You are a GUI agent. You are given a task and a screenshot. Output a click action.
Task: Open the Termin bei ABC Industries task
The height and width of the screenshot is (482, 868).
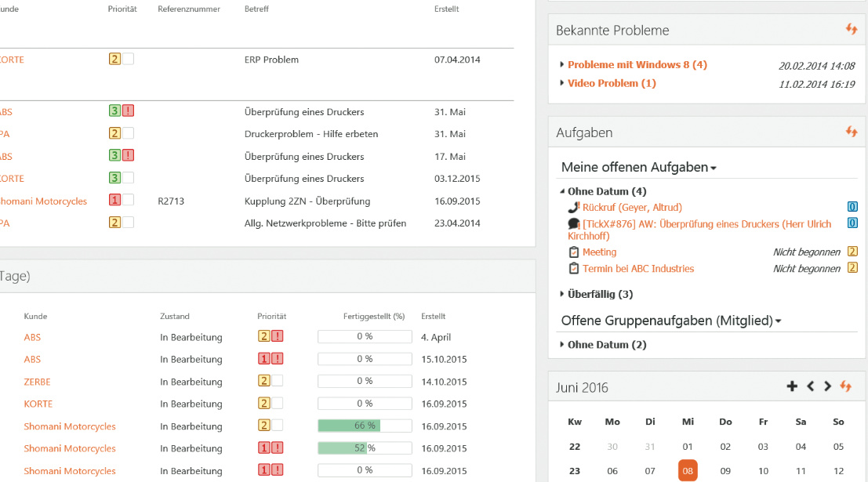(638, 269)
